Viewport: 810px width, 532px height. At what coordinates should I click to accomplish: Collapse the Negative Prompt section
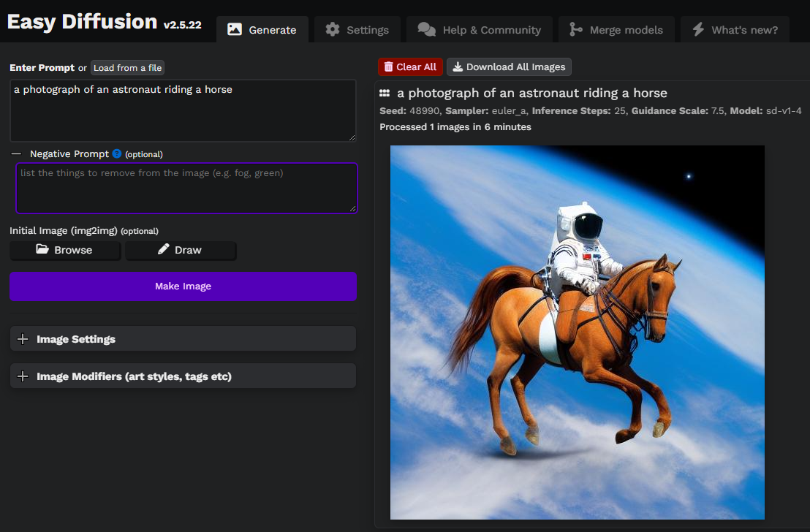(x=17, y=154)
